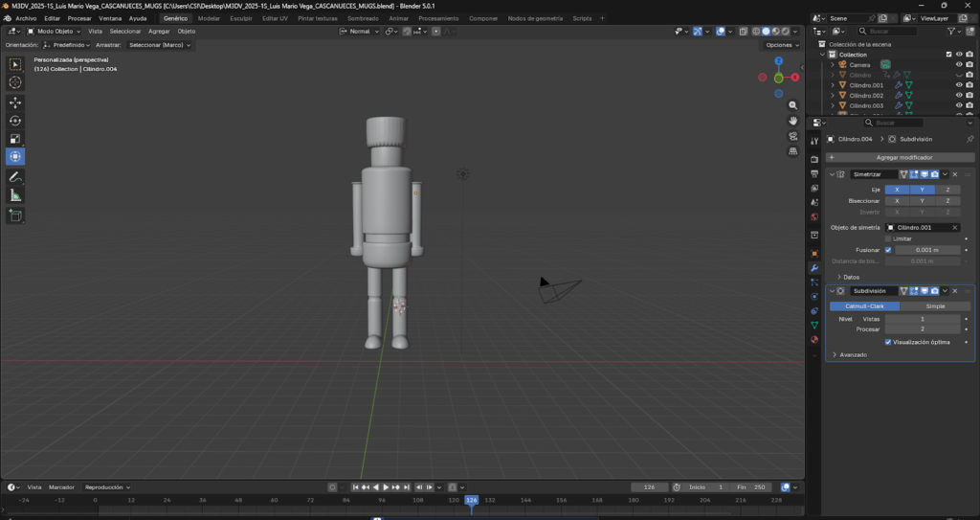The height and width of the screenshot is (520, 980).
Task: Select the Move tool in the toolbar
Action: pyautogui.click(x=15, y=102)
